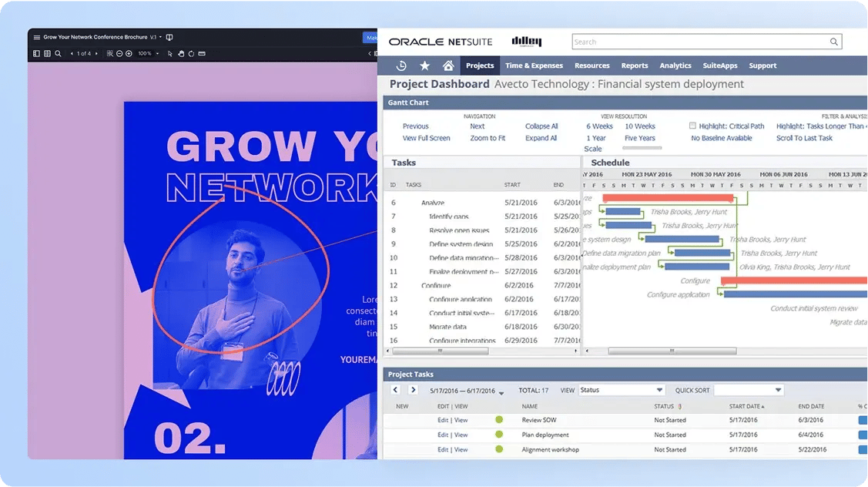Click the Expand All link
This screenshot has width=868, height=487.
click(x=541, y=138)
